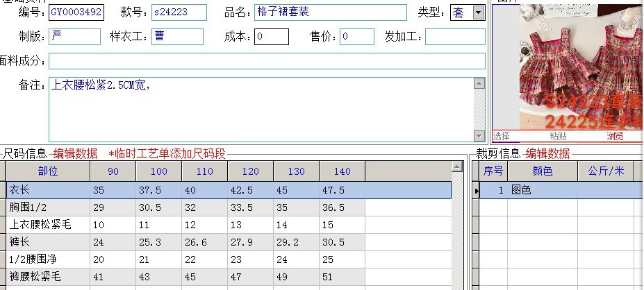The image size is (644, 290).
Task: Click *临时工艺单添加尺码段 link
Action: (167, 154)
